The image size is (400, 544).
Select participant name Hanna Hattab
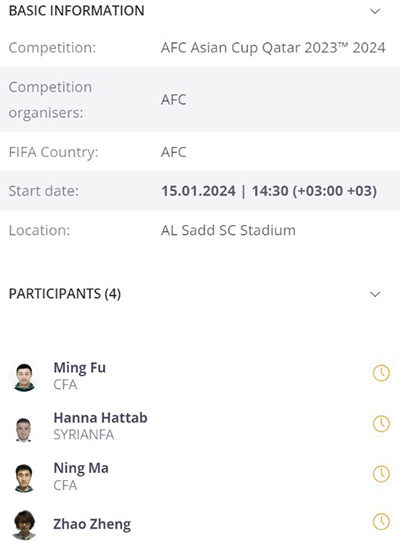coord(100,418)
